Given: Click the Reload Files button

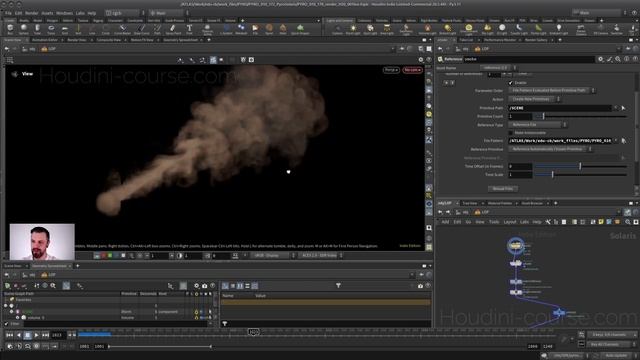Looking at the screenshot, I should coord(503,189).
